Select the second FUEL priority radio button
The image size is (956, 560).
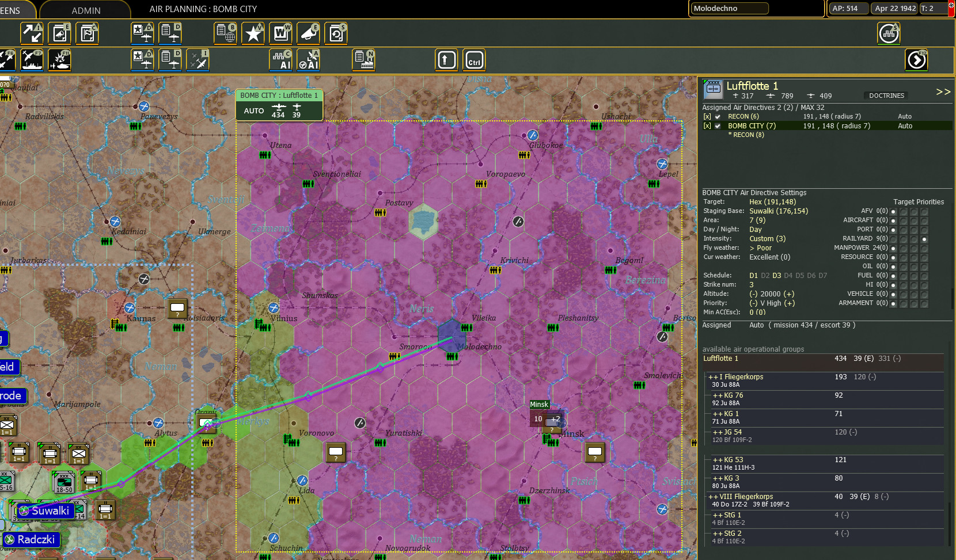click(x=904, y=276)
